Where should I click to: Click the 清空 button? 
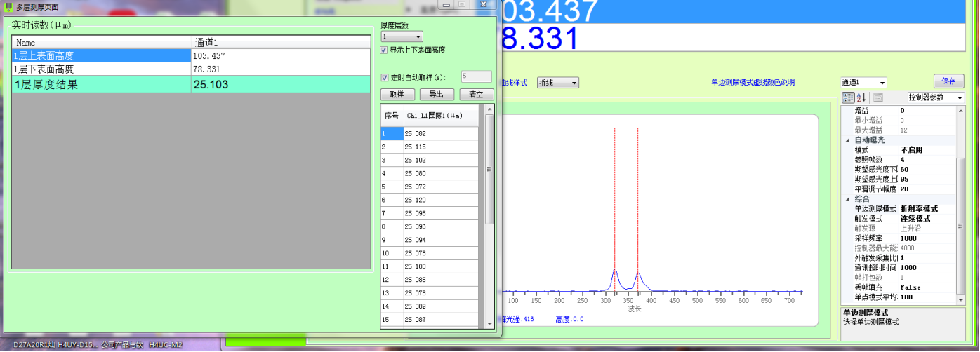click(476, 95)
